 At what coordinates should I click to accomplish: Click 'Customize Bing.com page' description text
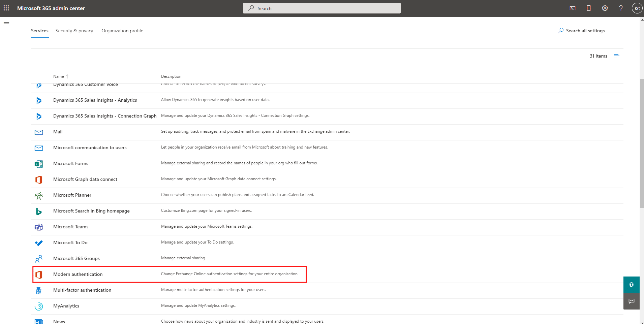coord(206,210)
